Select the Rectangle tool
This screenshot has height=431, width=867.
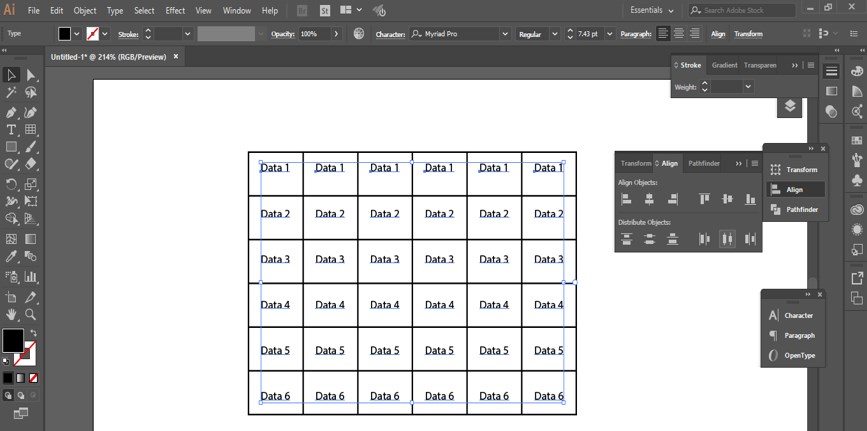coord(11,147)
